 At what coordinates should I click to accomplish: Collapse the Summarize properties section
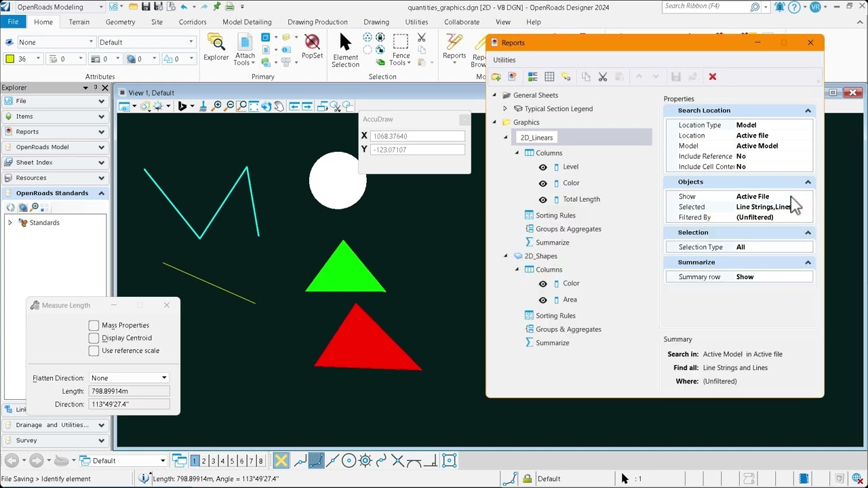pyautogui.click(x=808, y=262)
